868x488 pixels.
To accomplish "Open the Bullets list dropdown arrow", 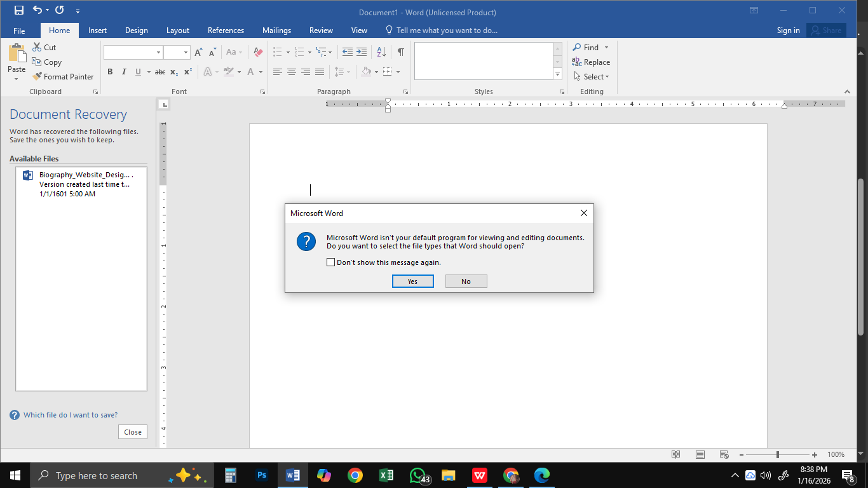I will click(288, 52).
